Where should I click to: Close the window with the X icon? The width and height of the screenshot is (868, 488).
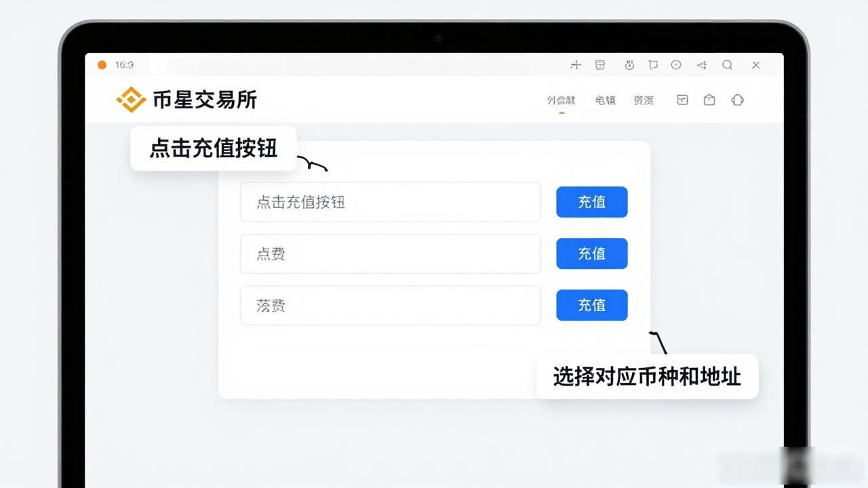coord(756,65)
